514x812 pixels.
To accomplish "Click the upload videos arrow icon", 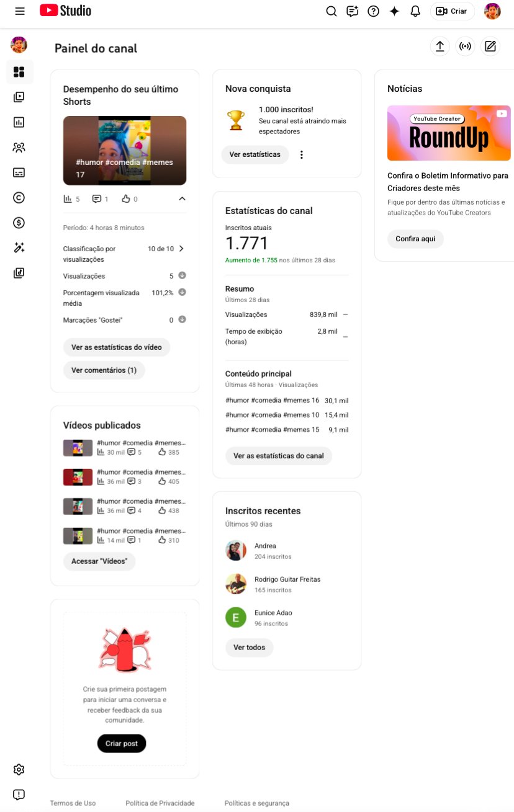I will click(440, 47).
